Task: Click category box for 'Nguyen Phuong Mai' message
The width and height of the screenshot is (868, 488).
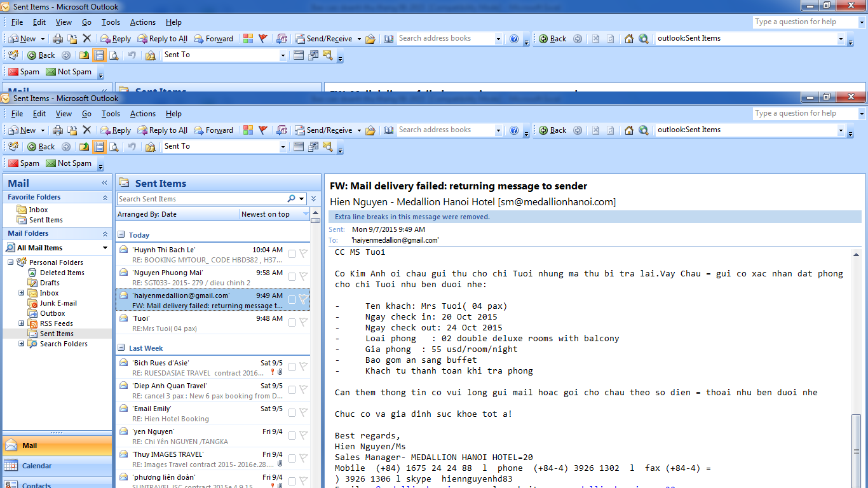Action: 292,276
